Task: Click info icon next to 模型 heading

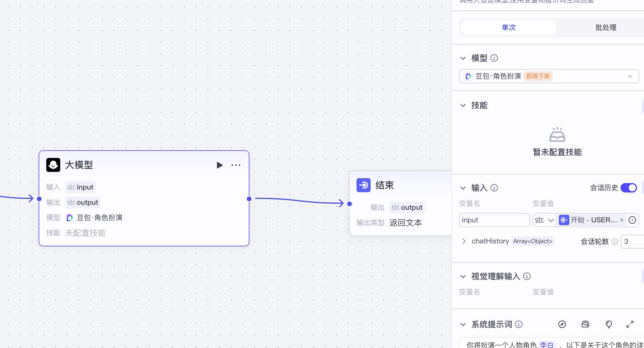Action: 494,58
